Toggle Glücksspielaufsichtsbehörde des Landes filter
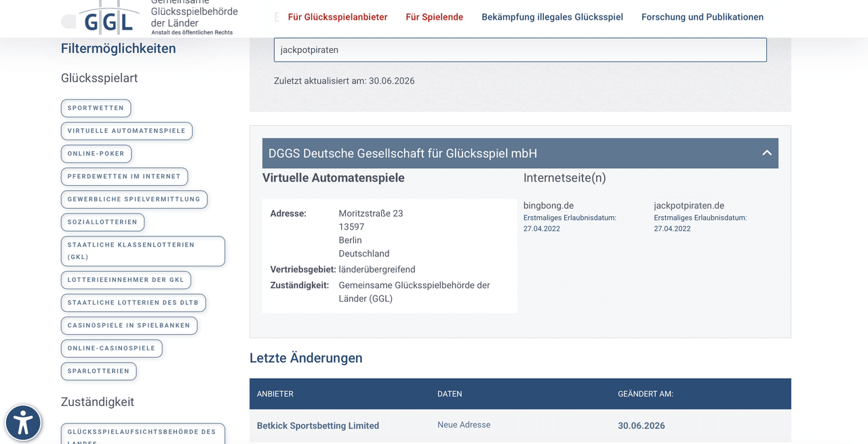 tap(143, 434)
